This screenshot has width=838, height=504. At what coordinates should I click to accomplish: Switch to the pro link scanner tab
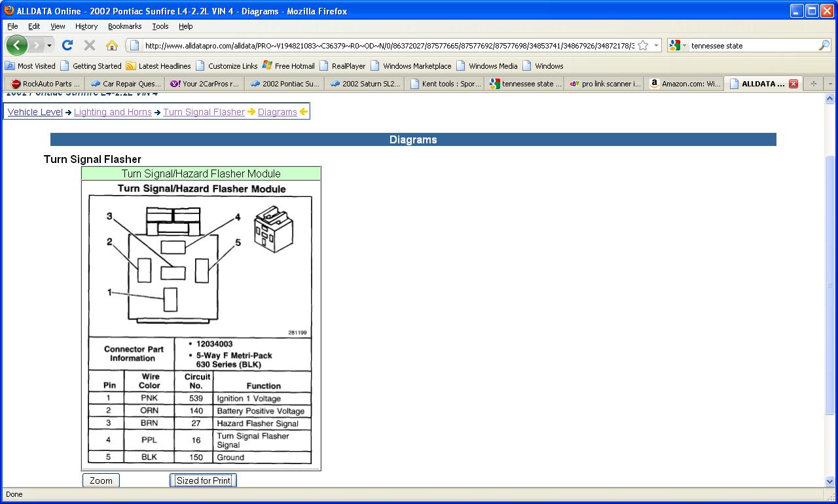point(604,84)
